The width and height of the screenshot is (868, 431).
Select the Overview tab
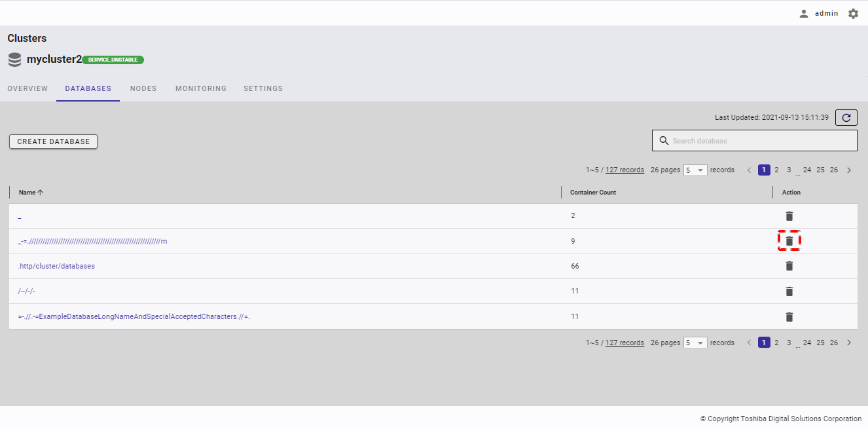pos(27,88)
